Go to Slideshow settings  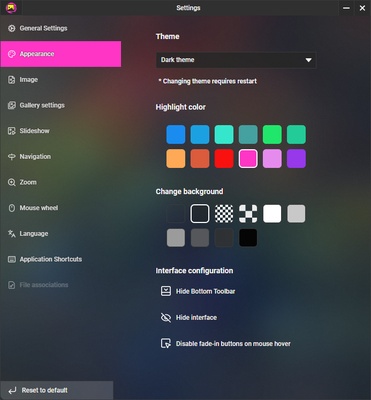[61, 131]
